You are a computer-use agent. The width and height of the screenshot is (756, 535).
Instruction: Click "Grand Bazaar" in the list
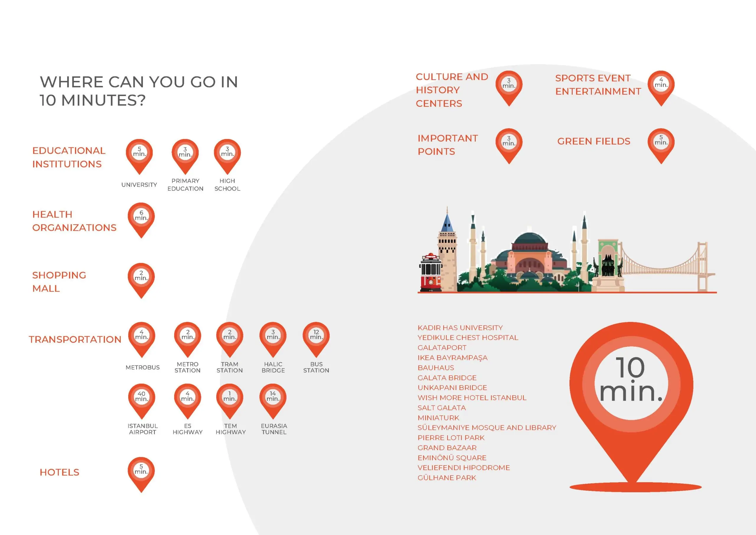click(x=447, y=448)
